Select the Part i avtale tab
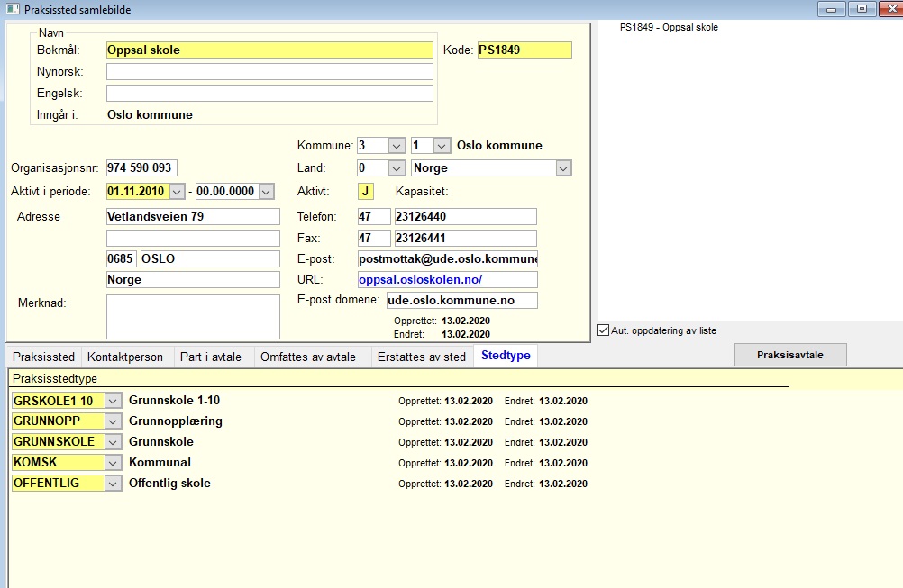The height and width of the screenshot is (588, 903). tap(211, 357)
